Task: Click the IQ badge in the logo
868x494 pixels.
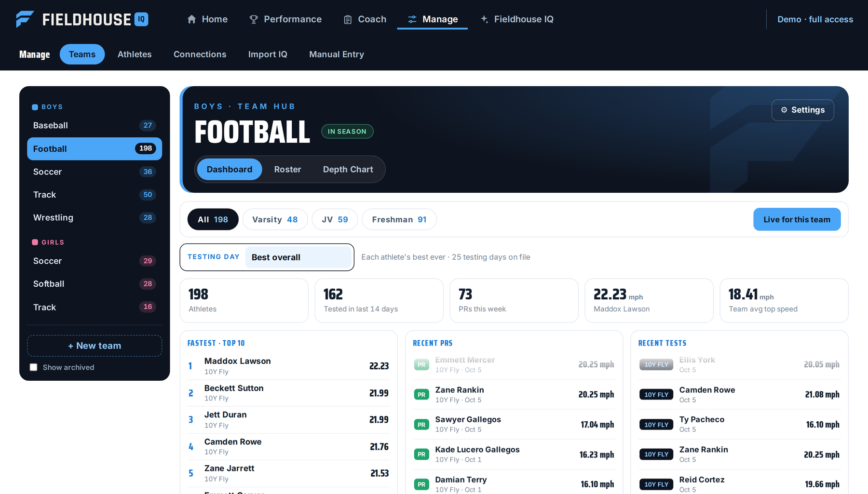Action: (141, 19)
